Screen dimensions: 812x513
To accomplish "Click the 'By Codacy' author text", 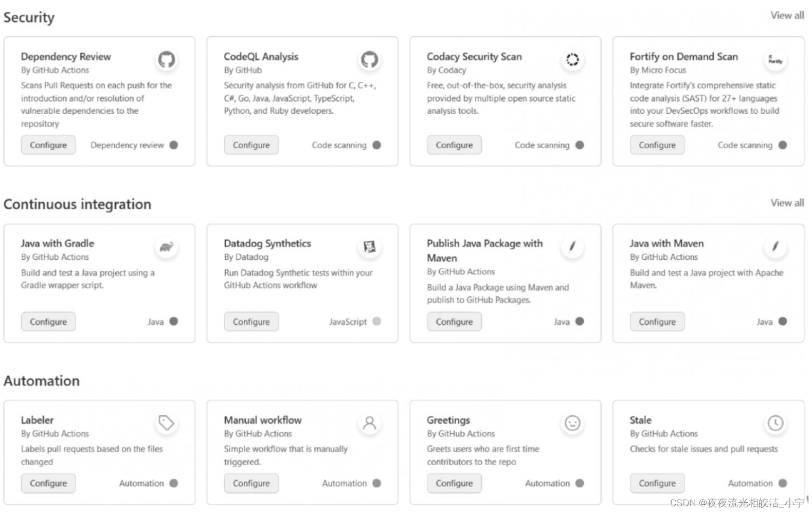I will 446,70.
